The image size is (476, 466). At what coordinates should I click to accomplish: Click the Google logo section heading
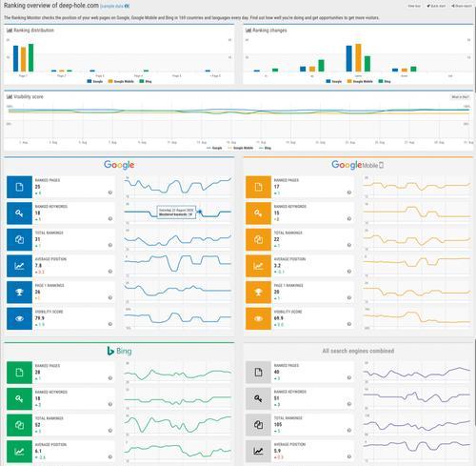tap(119, 165)
